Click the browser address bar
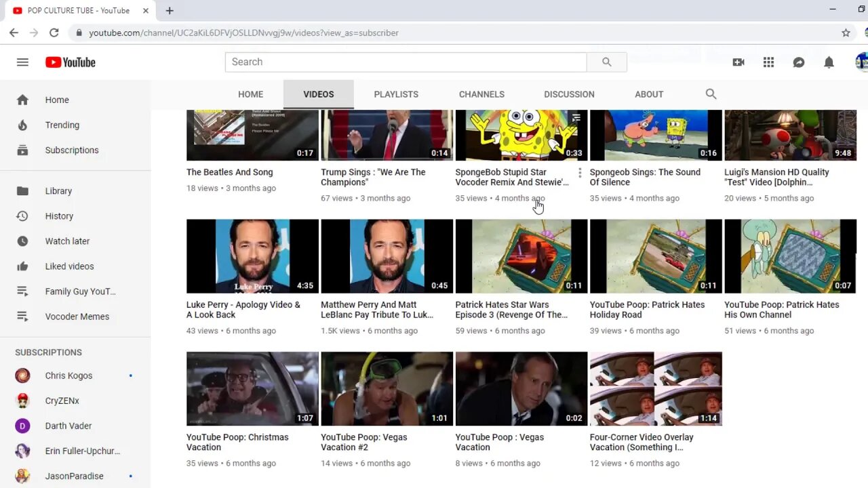Image resolution: width=868 pixels, height=488 pixels. click(454, 33)
